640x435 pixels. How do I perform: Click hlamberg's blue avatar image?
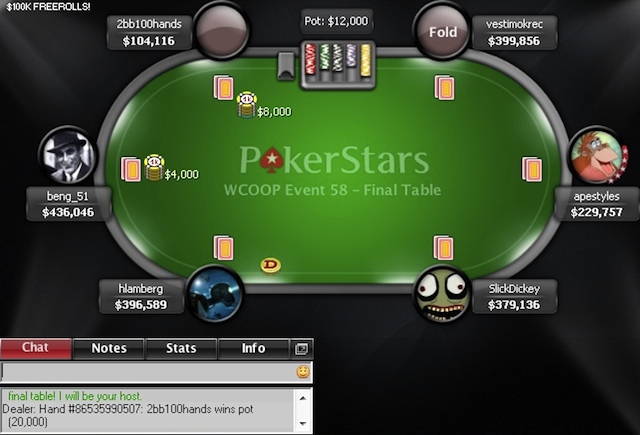tap(215, 294)
